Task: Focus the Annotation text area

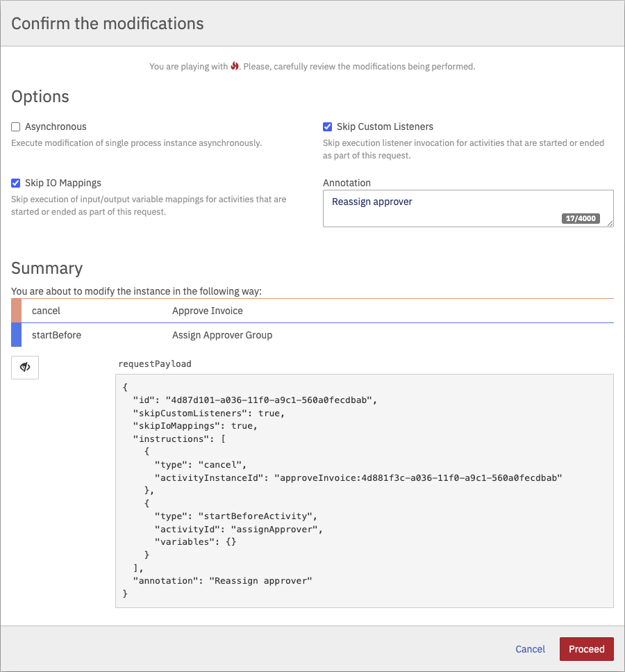Action: 444,207
